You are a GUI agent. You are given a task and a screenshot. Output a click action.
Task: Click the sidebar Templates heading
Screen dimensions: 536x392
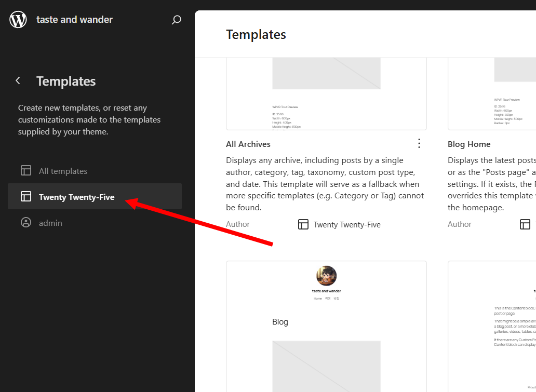[x=66, y=82]
